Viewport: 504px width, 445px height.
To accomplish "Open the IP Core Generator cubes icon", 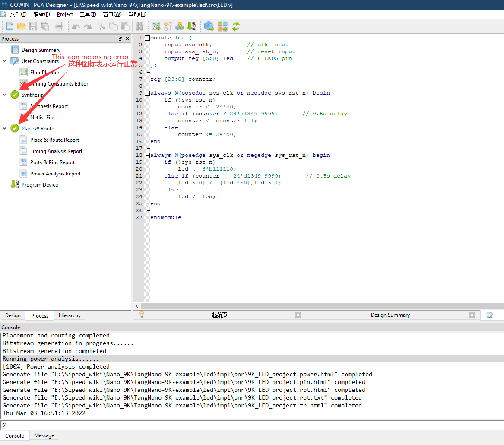I will point(180,26).
